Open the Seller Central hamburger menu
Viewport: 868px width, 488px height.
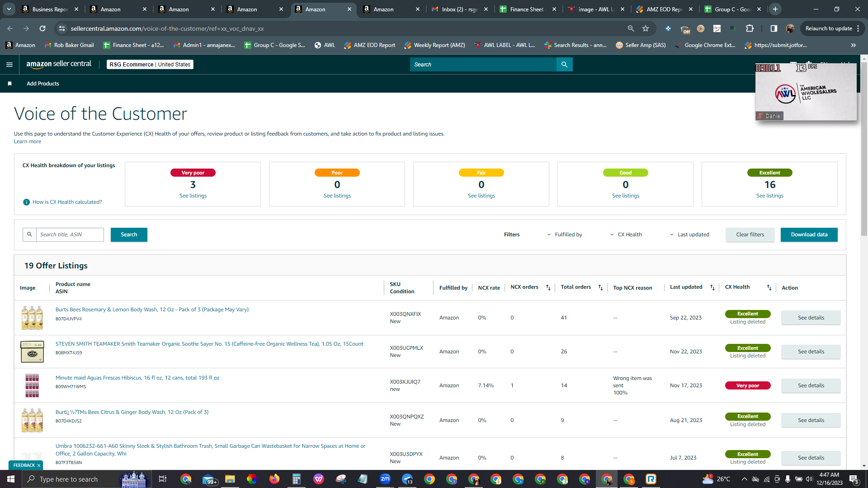coord(9,65)
